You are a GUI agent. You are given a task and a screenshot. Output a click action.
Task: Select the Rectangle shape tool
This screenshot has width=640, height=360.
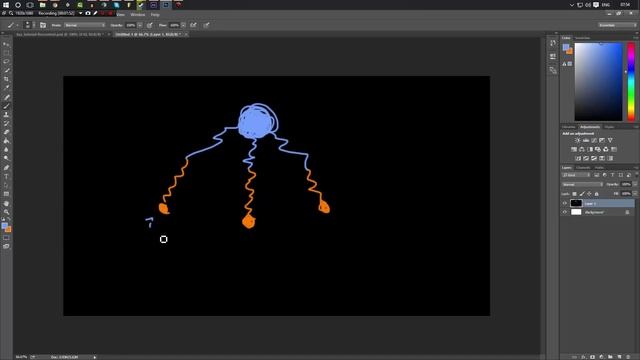[x=6, y=194]
